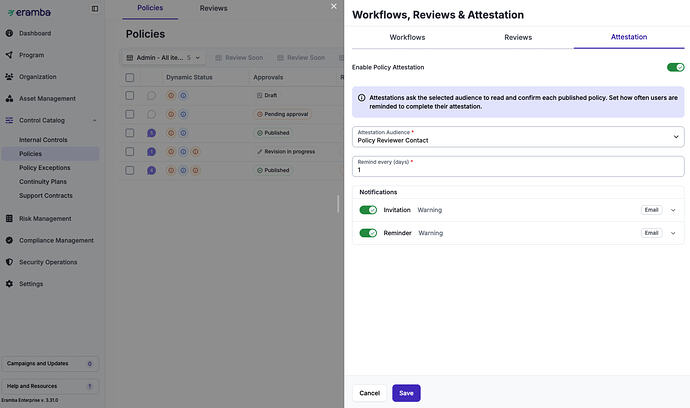Turn off the Reminder notification toggle
The width and height of the screenshot is (690, 408).
pos(368,233)
